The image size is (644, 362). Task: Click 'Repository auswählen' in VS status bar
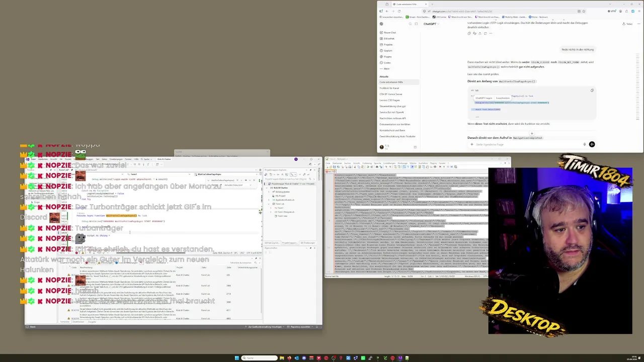pos(300,327)
